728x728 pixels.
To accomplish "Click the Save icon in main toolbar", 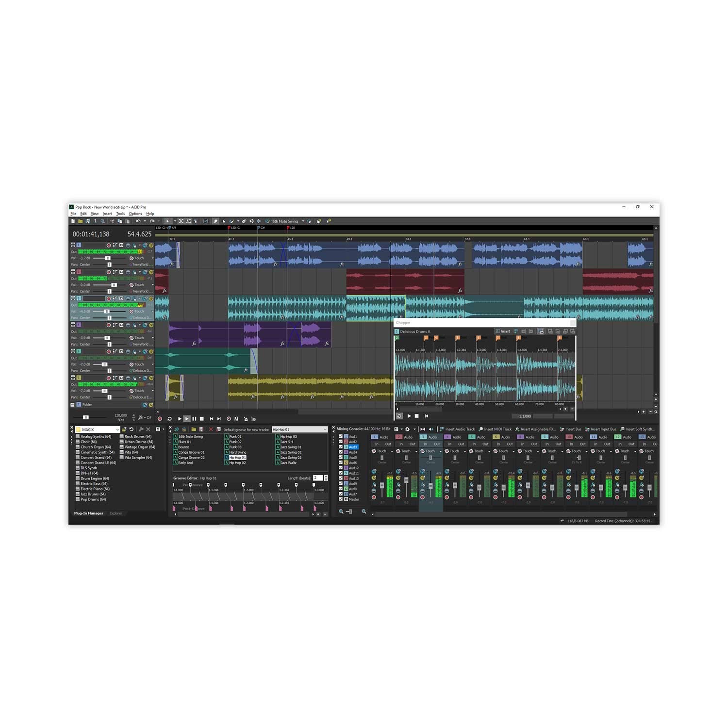I will click(x=87, y=221).
